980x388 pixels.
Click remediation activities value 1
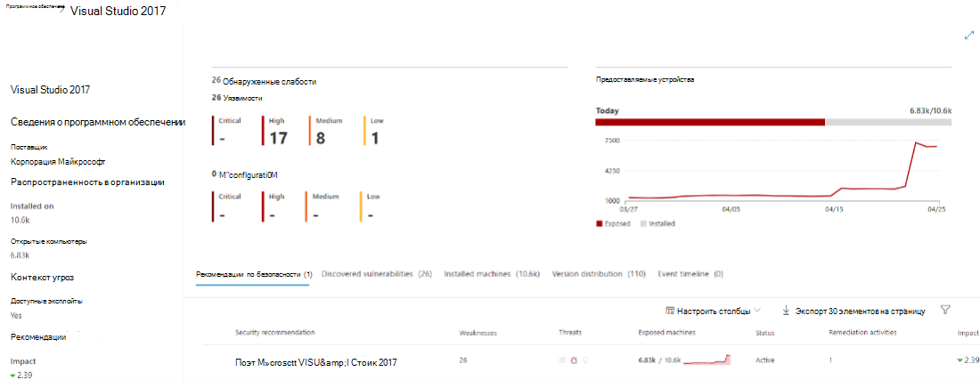click(830, 360)
